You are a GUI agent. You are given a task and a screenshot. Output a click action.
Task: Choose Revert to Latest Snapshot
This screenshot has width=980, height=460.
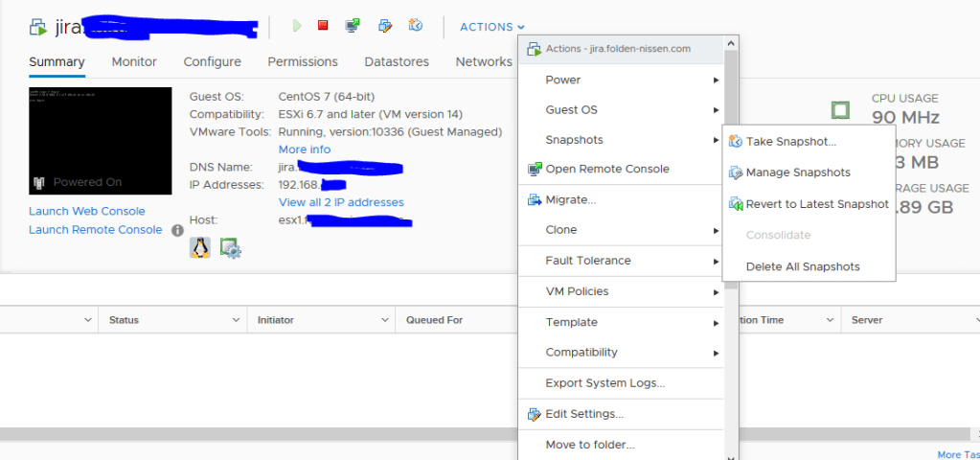(817, 204)
